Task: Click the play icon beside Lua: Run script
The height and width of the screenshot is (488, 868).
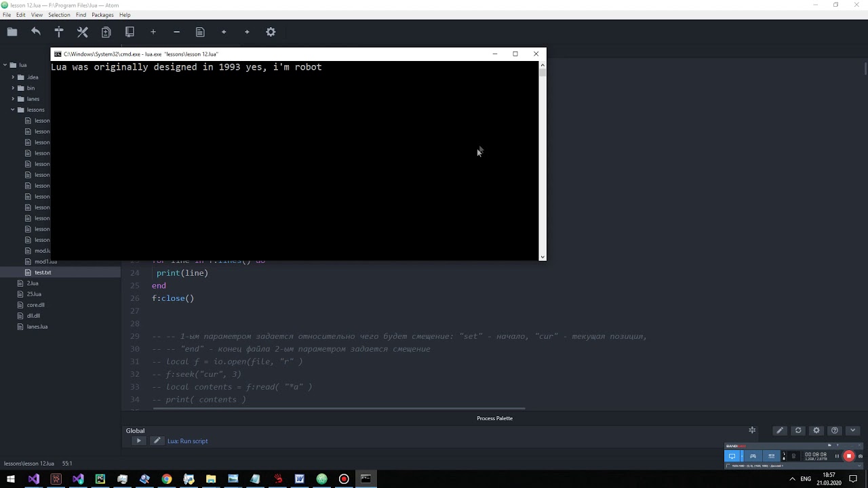Action: [x=138, y=441]
